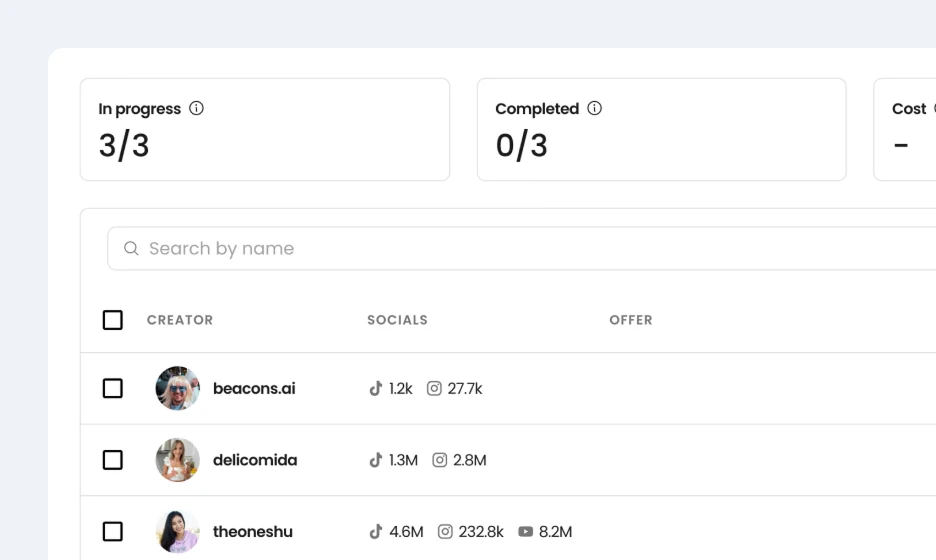Click the search magnifier icon

coord(131,248)
